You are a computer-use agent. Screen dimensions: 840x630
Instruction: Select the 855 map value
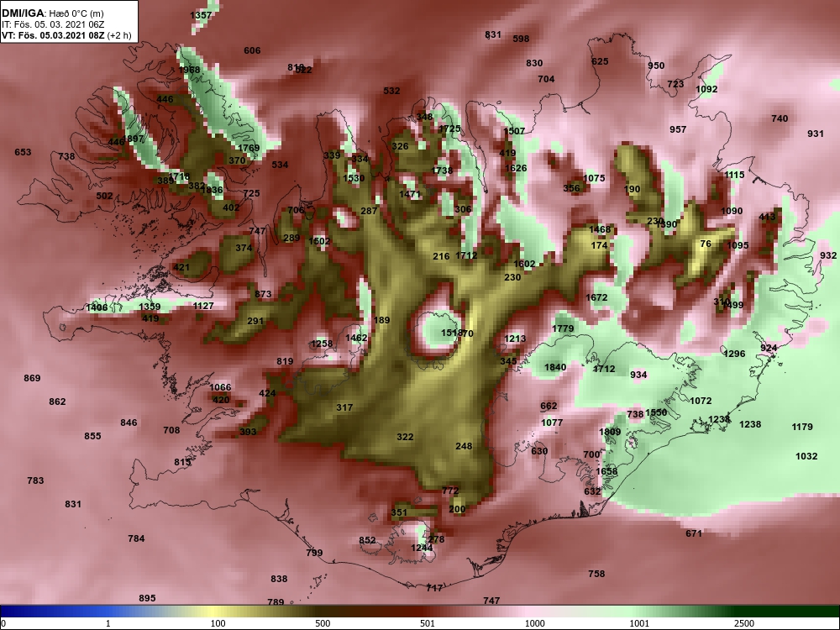coord(92,436)
